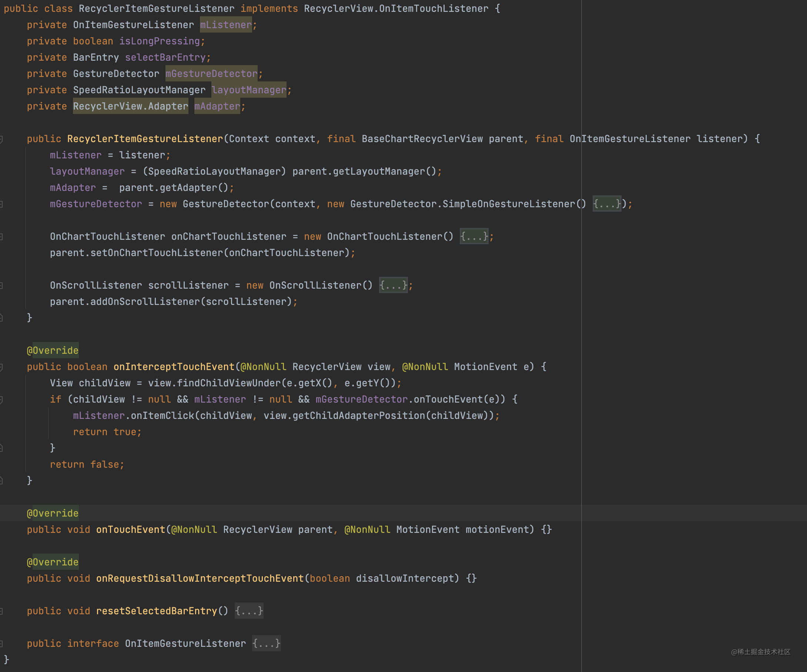The image size is (807, 672).
Task: Click gutter fold icon beside mGestureDetector assignment
Action: tap(1, 204)
